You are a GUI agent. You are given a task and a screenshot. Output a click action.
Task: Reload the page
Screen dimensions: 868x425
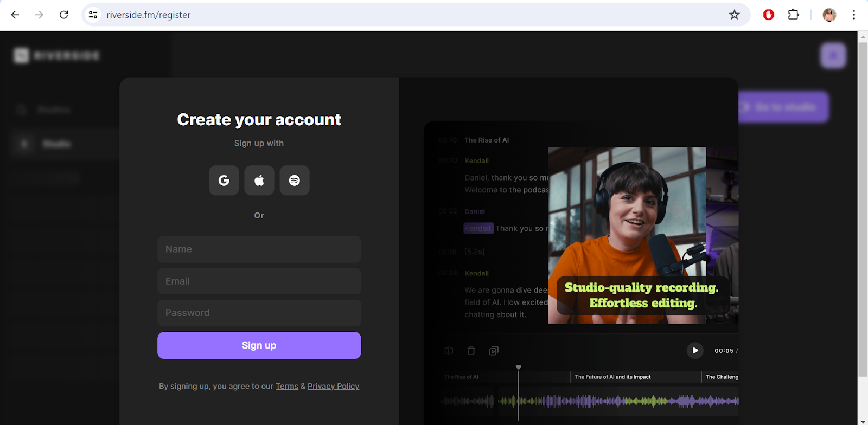coord(64,15)
